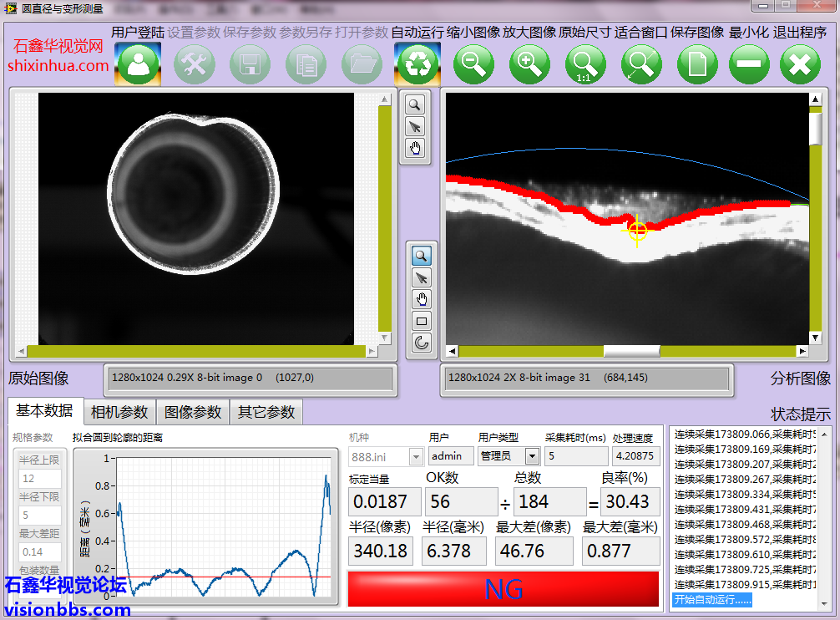This screenshot has width=840, height=620.
Task: Select the highlighted 开始自动运行 status entry
Action: [712, 599]
